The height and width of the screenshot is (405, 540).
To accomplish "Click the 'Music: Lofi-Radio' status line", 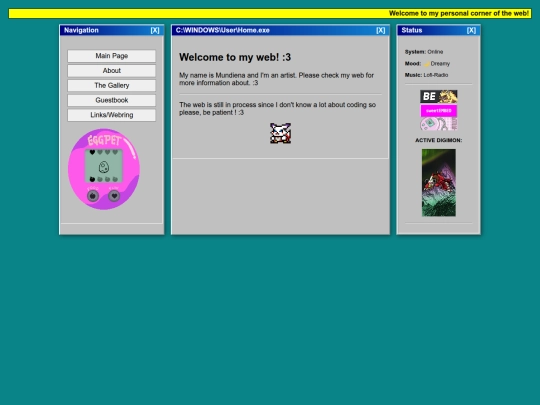I will pyautogui.click(x=426, y=75).
